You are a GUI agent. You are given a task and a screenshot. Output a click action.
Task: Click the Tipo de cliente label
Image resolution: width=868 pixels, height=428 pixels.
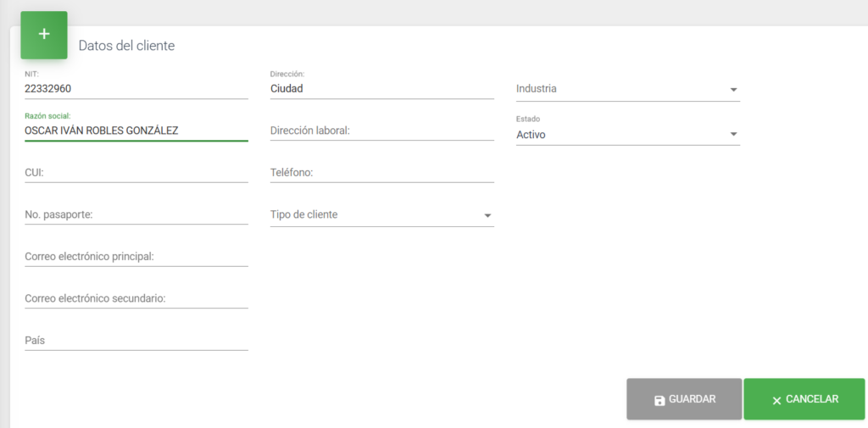click(x=303, y=215)
